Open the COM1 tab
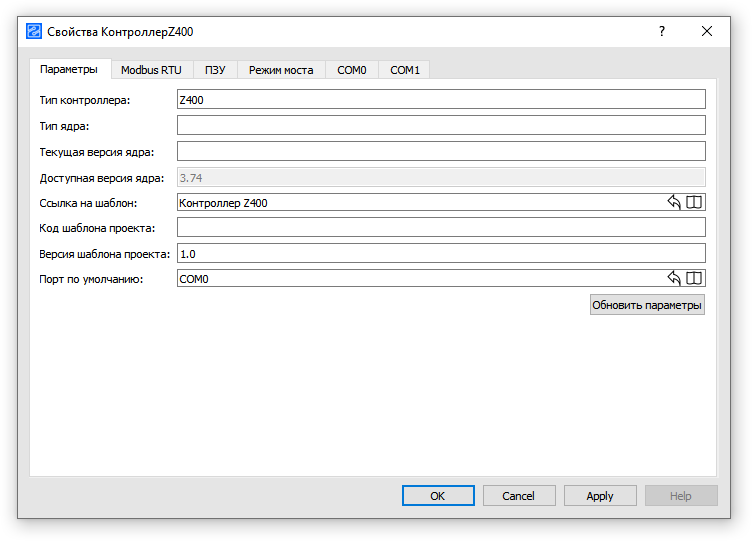Viewport: 752px width, 541px height. pos(404,70)
